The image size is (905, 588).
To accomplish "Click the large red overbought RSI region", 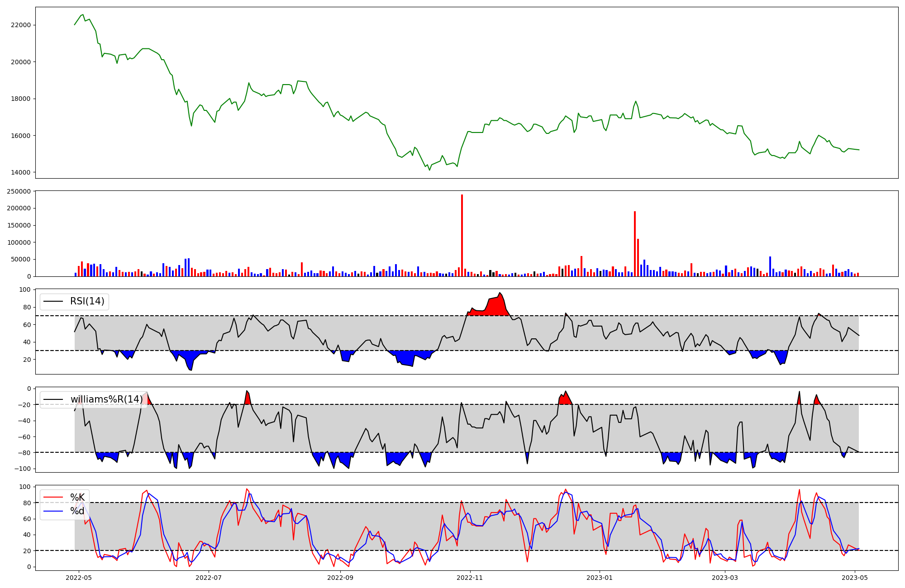I will click(495, 308).
